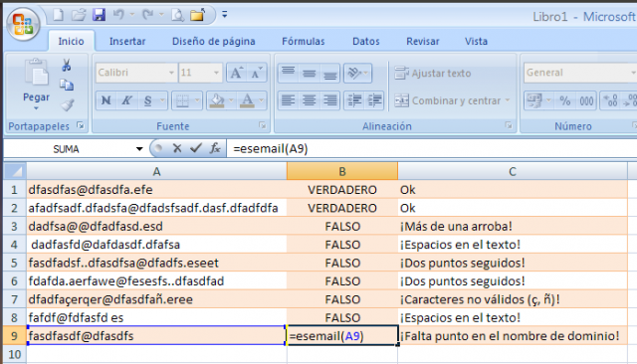Center text horizontally

click(310, 100)
